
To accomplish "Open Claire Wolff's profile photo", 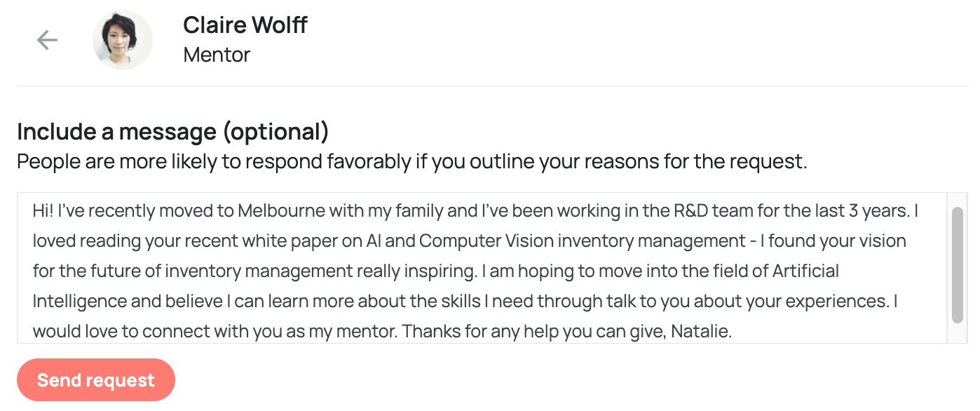I will [x=123, y=40].
